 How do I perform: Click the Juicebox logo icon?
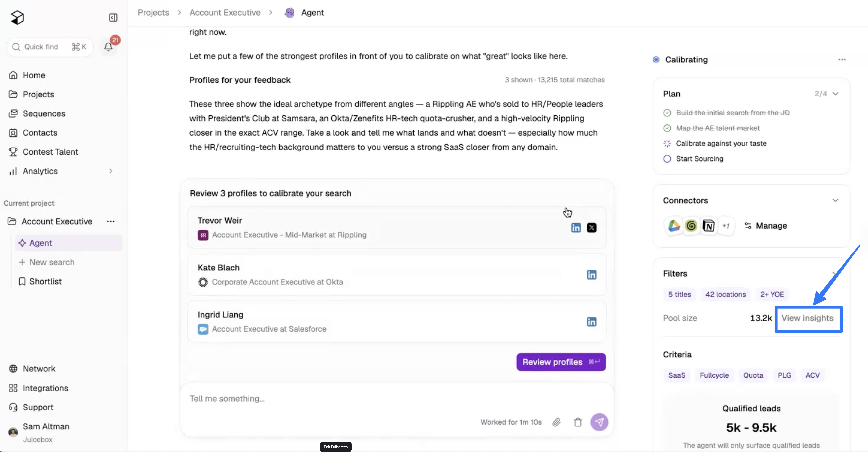coord(17,17)
